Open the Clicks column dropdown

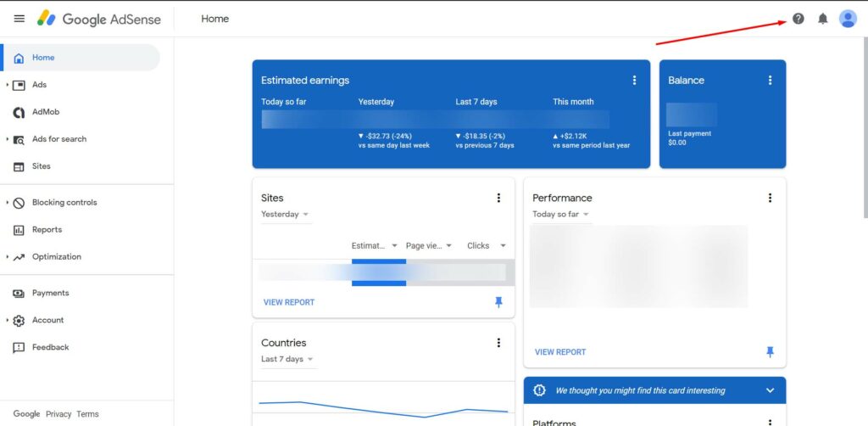tap(486, 245)
